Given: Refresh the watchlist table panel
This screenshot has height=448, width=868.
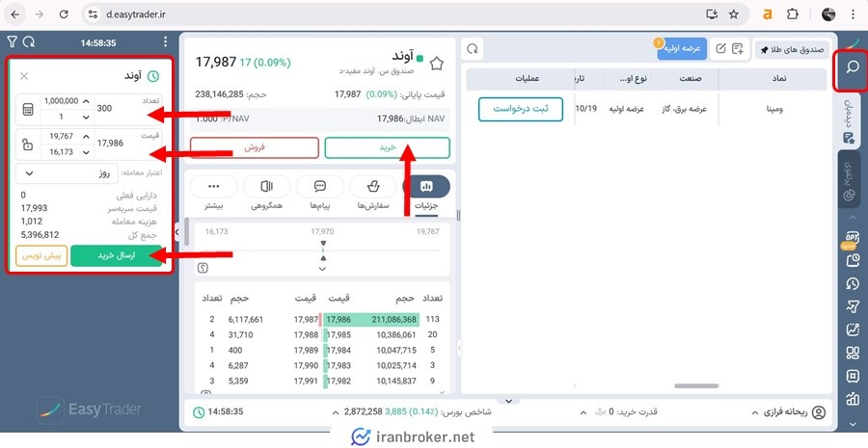Looking at the screenshot, I should [x=473, y=49].
